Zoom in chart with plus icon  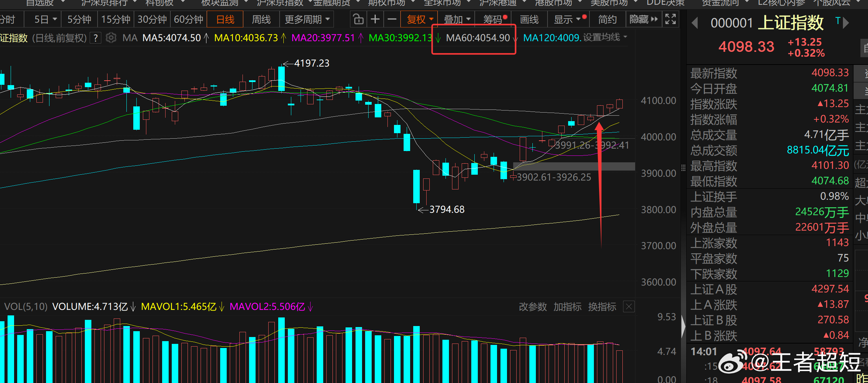click(x=375, y=19)
